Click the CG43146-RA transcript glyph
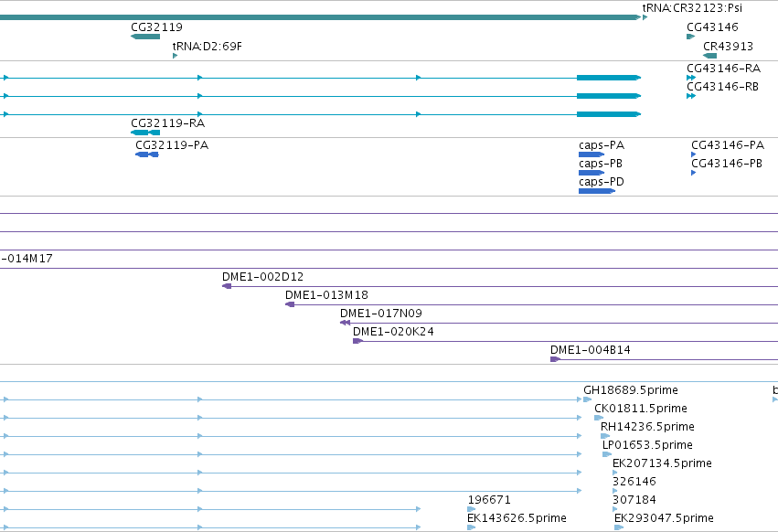The image size is (778, 532). coord(691,78)
